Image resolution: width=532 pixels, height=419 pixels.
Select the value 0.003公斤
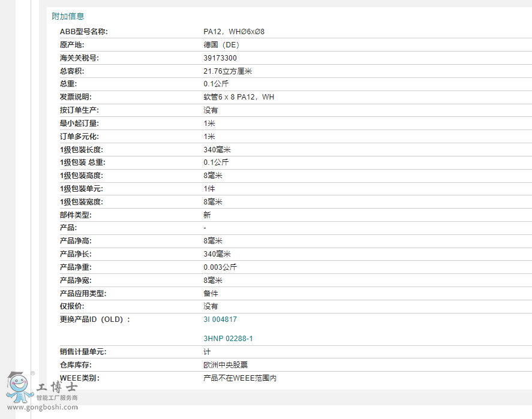click(220, 267)
